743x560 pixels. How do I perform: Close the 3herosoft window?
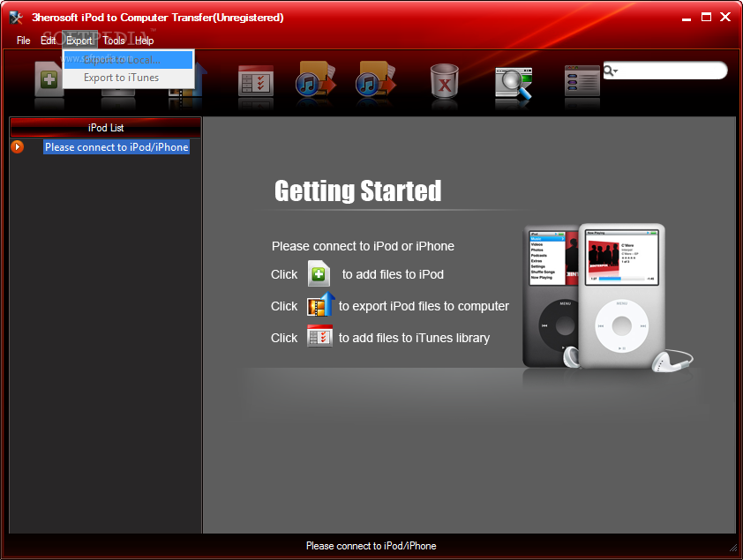click(725, 17)
